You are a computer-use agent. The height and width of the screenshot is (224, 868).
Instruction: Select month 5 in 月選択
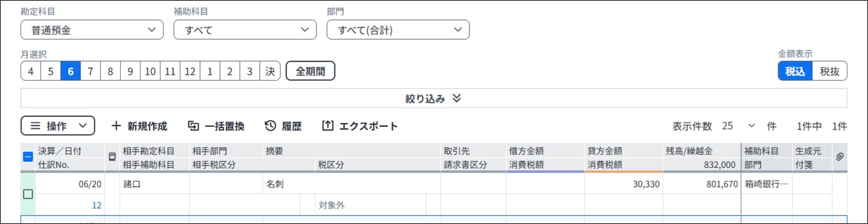tap(50, 71)
